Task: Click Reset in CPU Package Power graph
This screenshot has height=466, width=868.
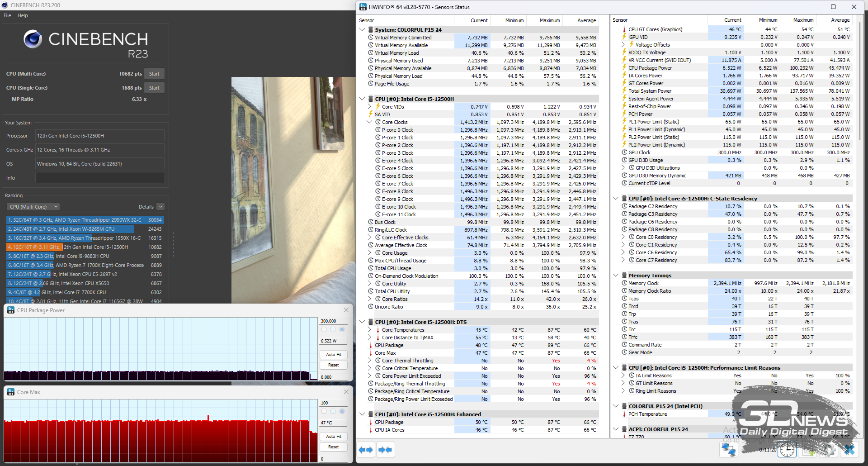Action: click(x=334, y=365)
